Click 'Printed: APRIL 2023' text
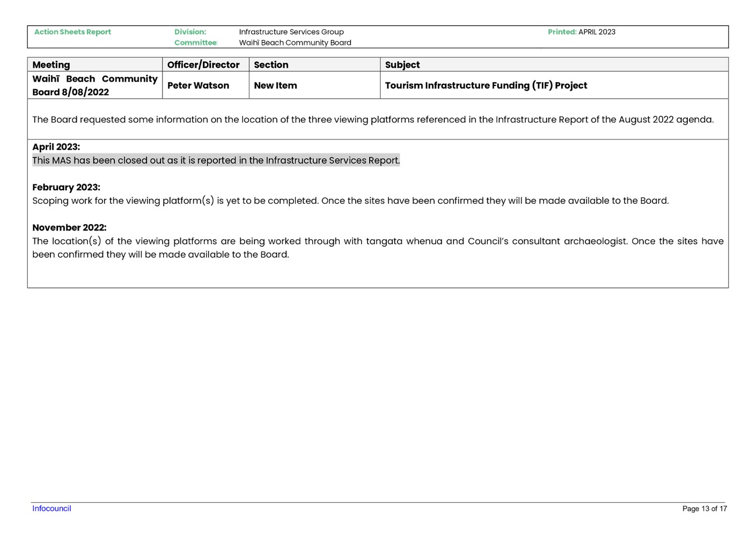This screenshot has height=534, width=756. coord(582,32)
